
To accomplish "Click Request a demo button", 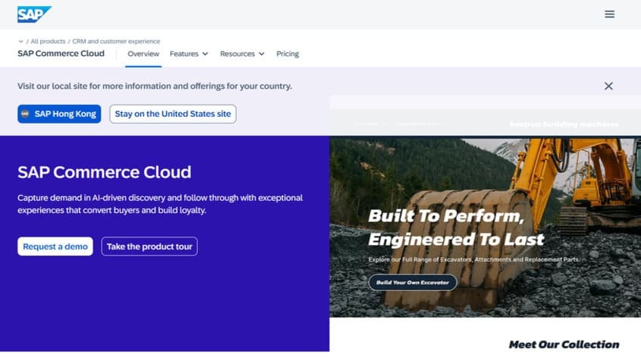I will (55, 246).
